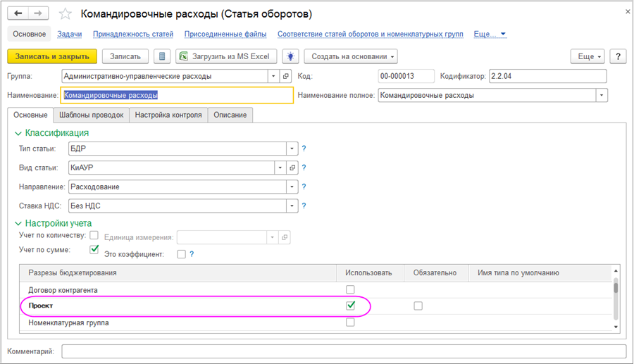Viewport: 634px width, 364px height.
Task: Add form to favorites with star icon
Action: click(x=65, y=14)
